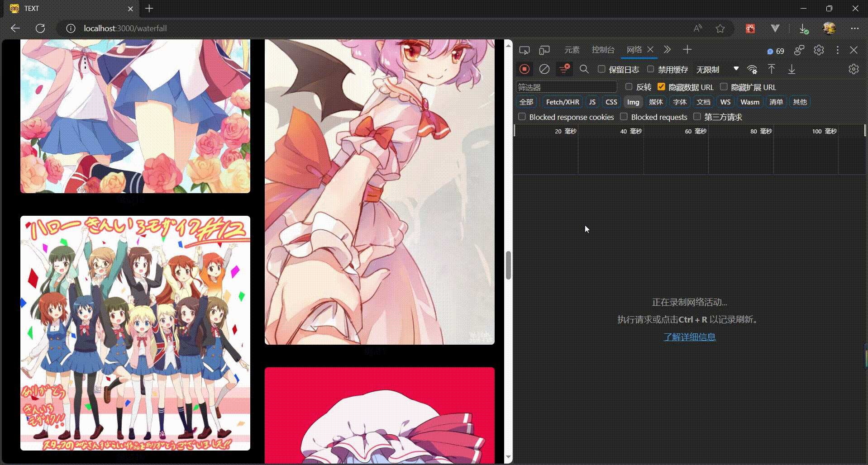Filter requests by CSS
The height and width of the screenshot is (465, 868).
[611, 102]
